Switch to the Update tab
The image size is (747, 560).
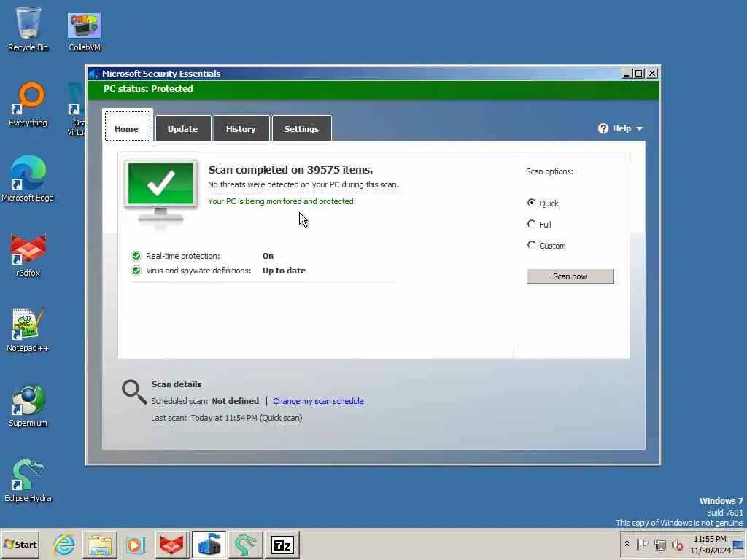pyautogui.click(x=183, y=128)
